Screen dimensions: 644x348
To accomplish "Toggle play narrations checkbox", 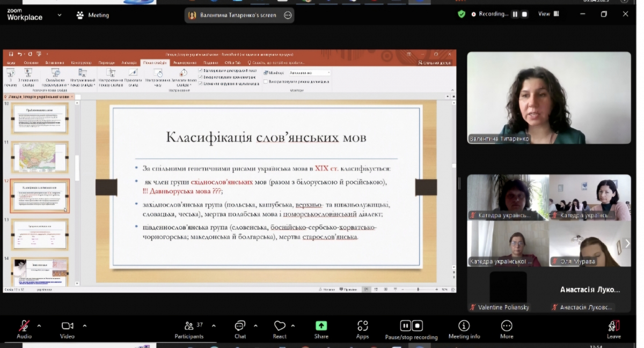I will (x=201, y=70).
